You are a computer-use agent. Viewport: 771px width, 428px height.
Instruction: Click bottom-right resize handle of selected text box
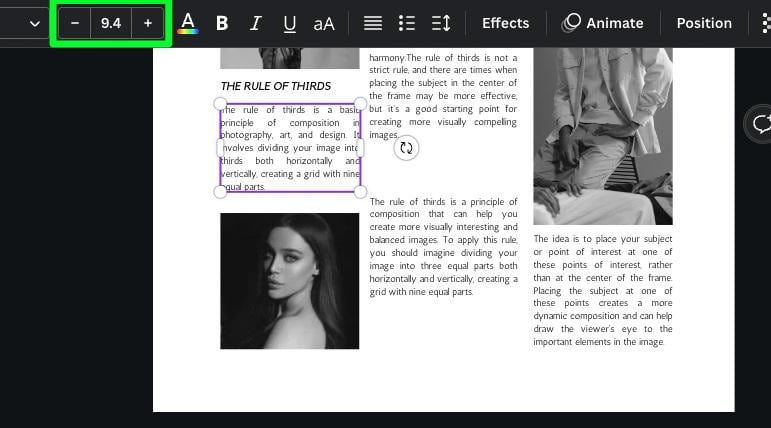coord(360,192)
